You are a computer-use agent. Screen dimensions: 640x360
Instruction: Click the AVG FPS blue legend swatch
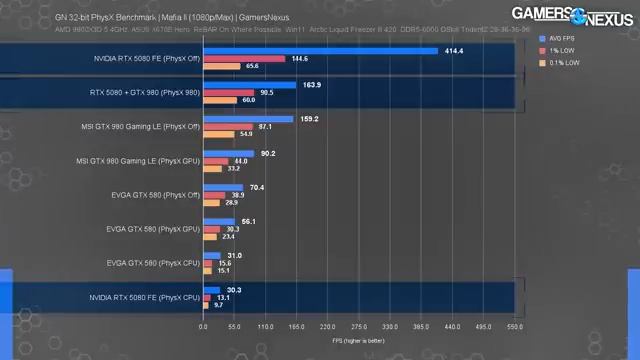tap(542, 39)
